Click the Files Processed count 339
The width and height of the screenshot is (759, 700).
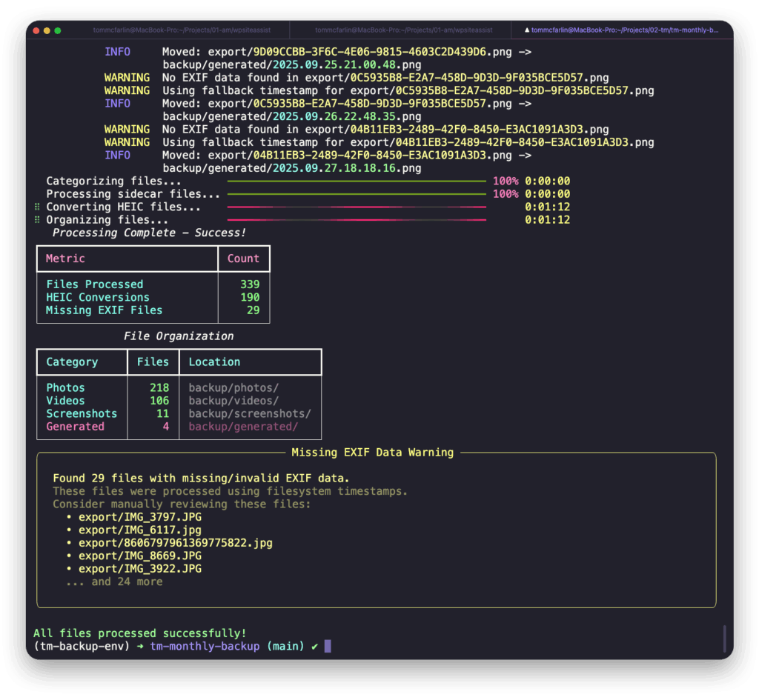pos(250,284)
